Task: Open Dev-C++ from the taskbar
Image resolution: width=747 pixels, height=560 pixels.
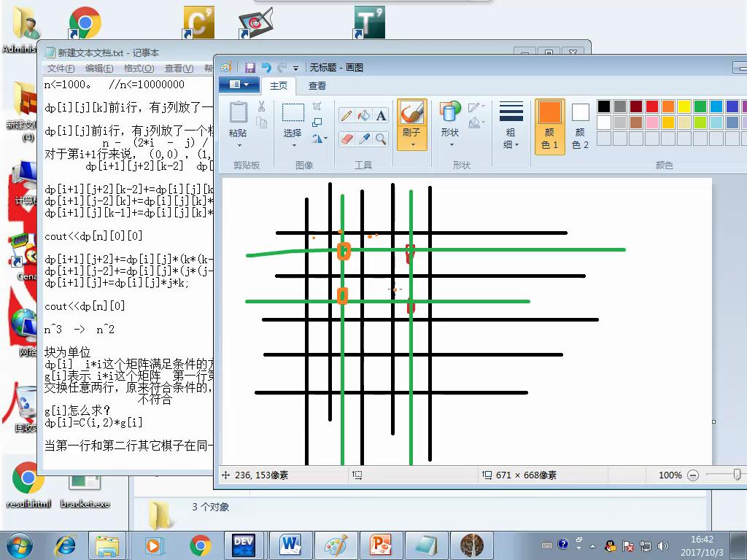Action: tap(244, 545)
